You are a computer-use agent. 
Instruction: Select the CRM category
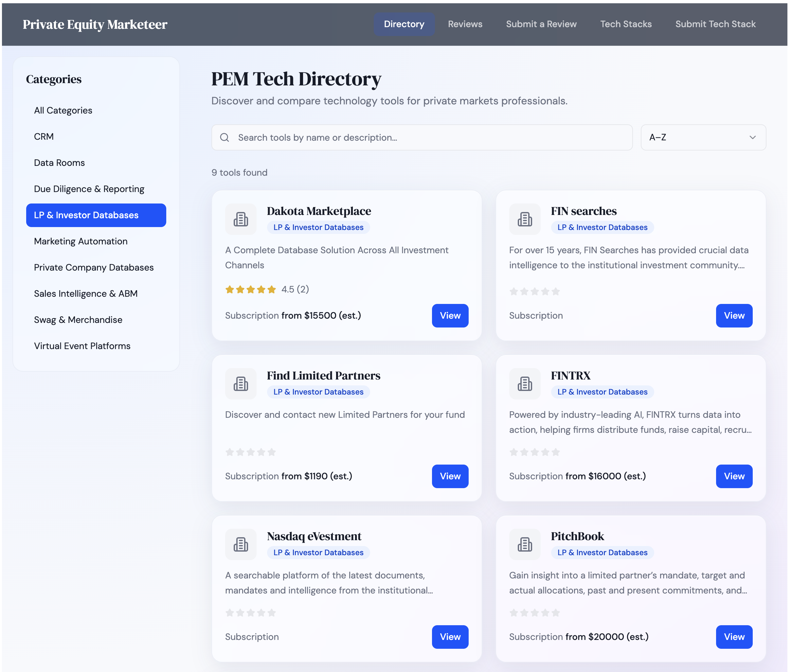tap(96, 137)
